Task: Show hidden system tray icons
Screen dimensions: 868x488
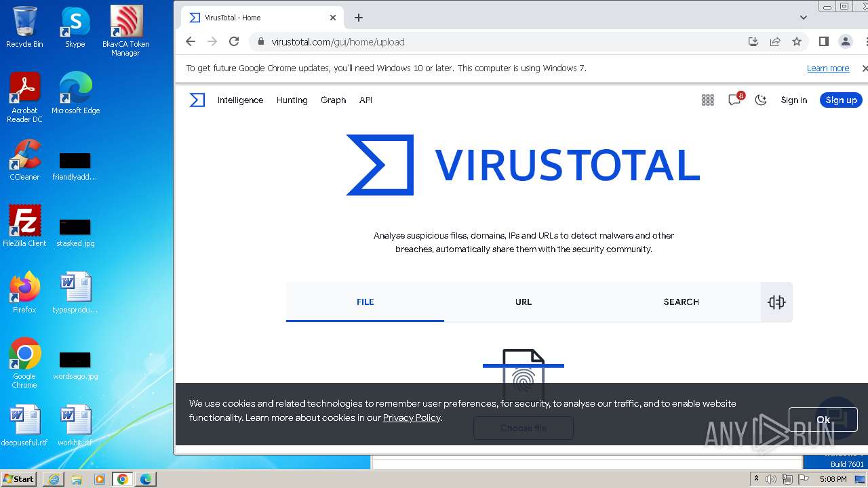Action: click(756, 479)
